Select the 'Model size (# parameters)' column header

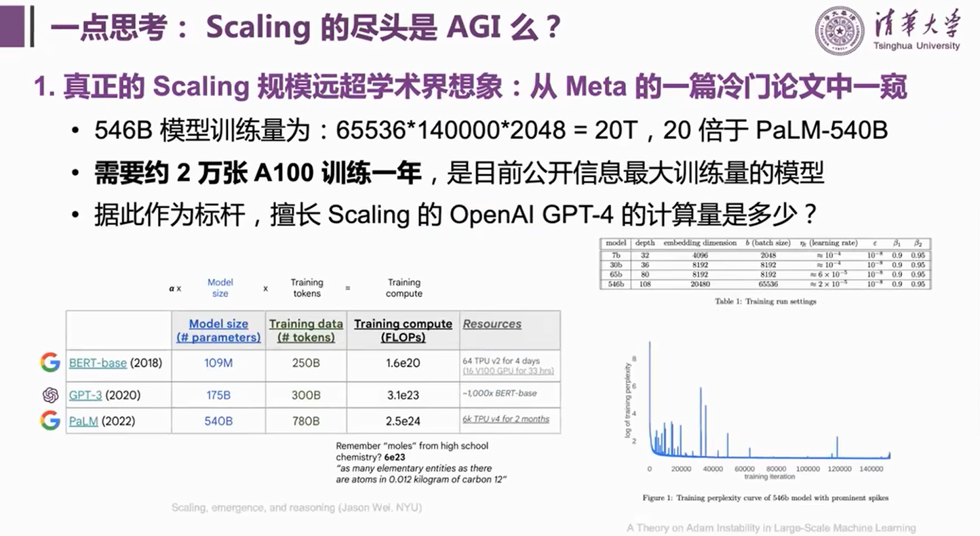(218, 330)
